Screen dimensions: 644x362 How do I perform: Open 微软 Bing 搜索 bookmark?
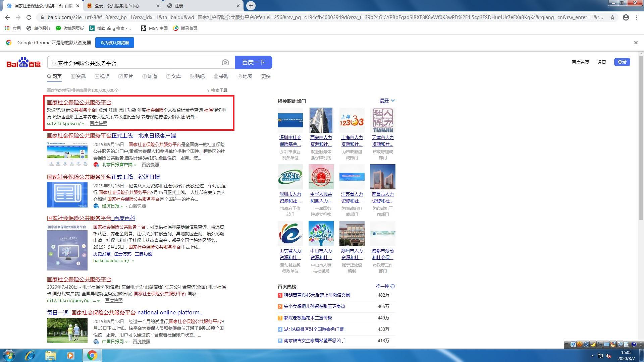click(x=110, y=28)
